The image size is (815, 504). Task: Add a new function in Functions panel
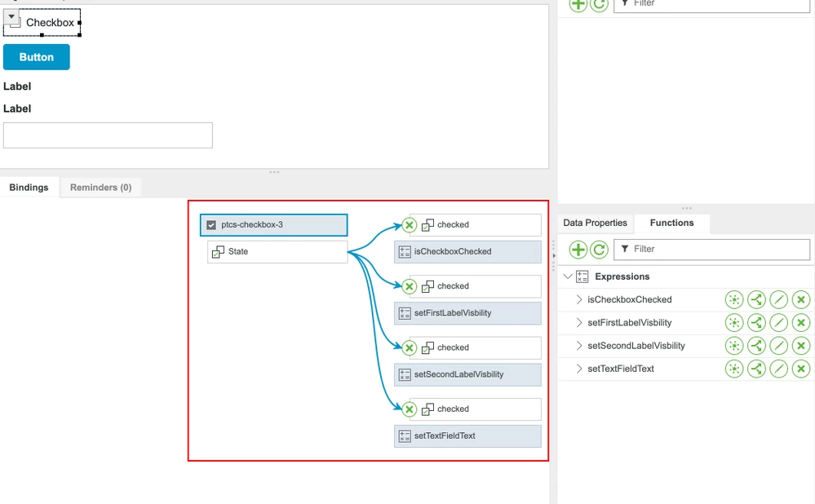(578, 250)
